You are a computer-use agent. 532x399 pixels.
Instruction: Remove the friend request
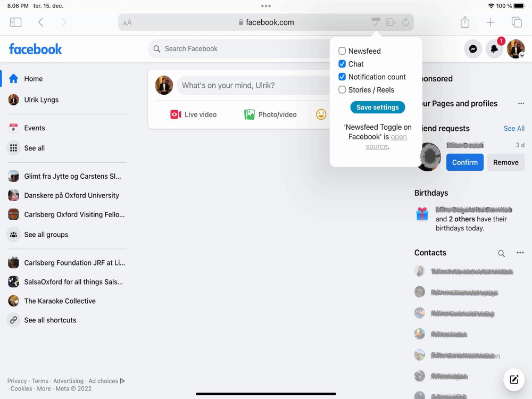tap(505, 162)
